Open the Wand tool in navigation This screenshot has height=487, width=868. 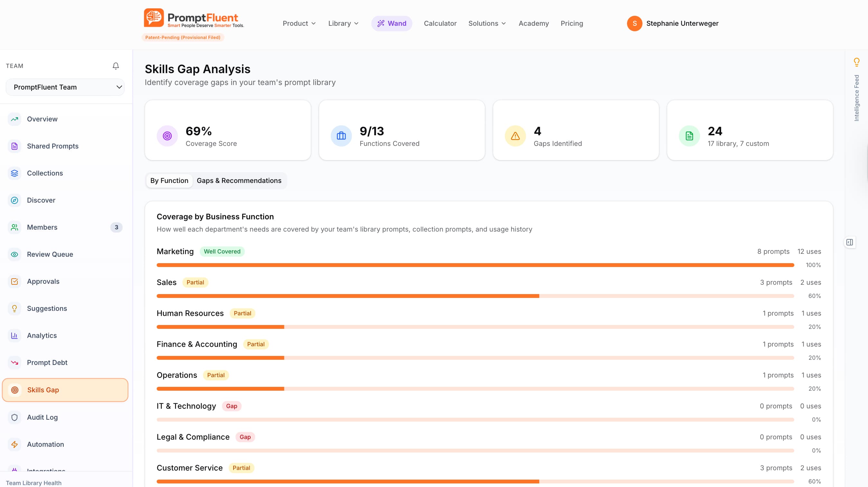point(392,23)
